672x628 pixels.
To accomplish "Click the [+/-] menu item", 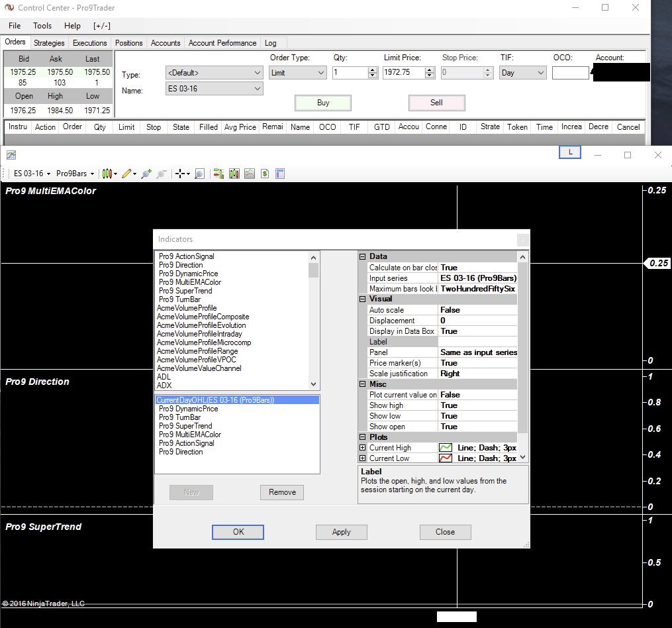I will pos(102,26).
